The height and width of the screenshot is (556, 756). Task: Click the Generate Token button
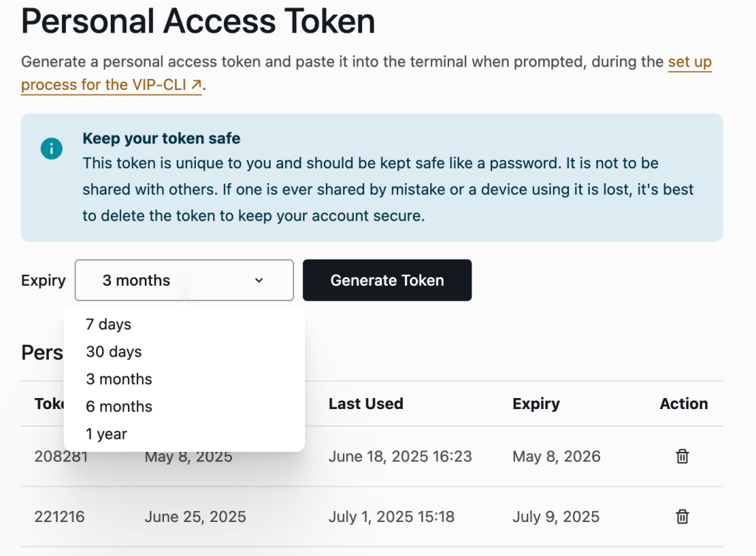(x=387, y=281)
